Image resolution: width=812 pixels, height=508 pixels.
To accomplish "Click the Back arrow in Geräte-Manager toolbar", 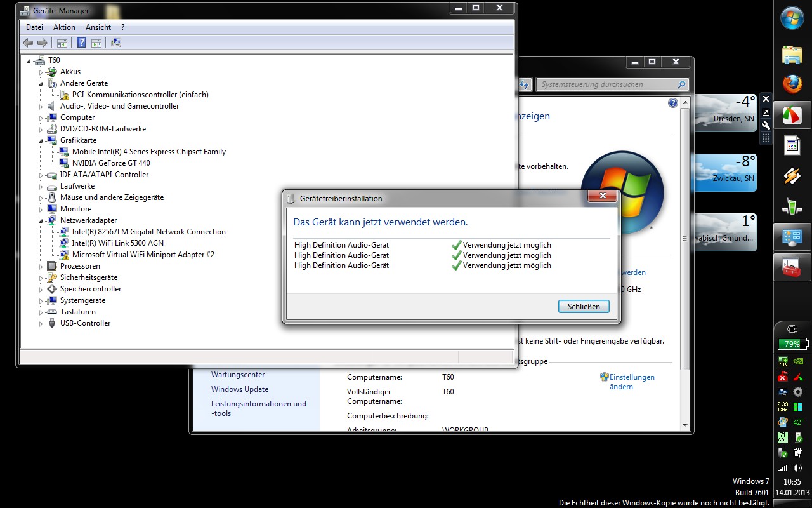I will pos(28,43).
